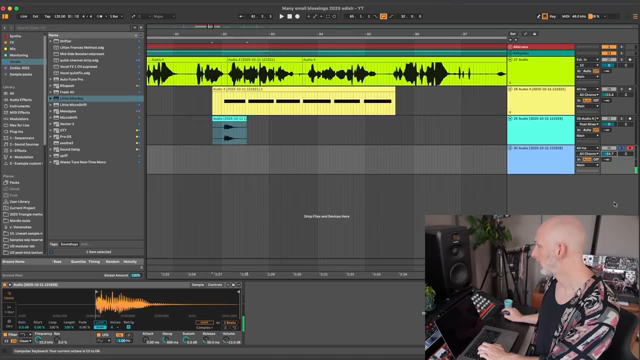Toggle the browser panel view icon
Image resolution: width=640 pixels, height=360 pixels.
tap(5, 16)
